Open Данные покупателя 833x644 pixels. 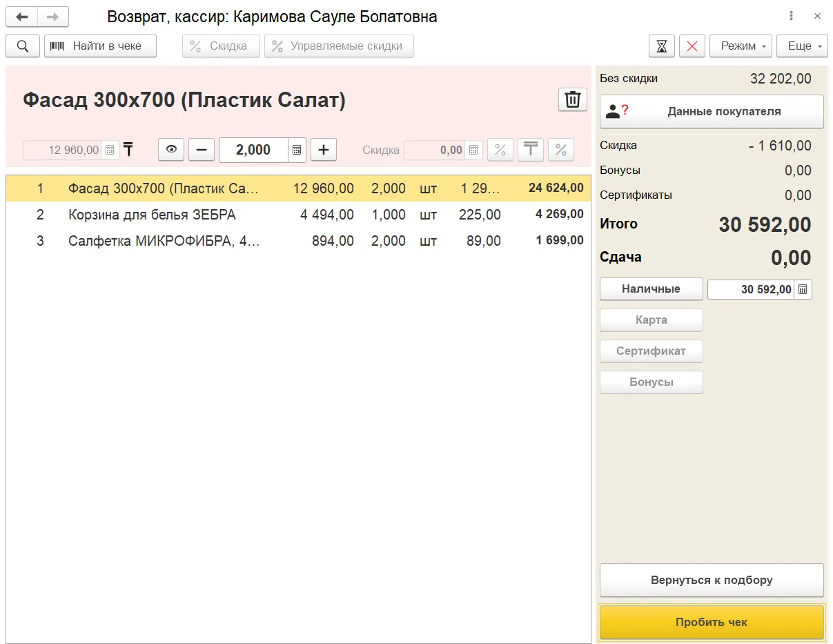click(712, 111)
